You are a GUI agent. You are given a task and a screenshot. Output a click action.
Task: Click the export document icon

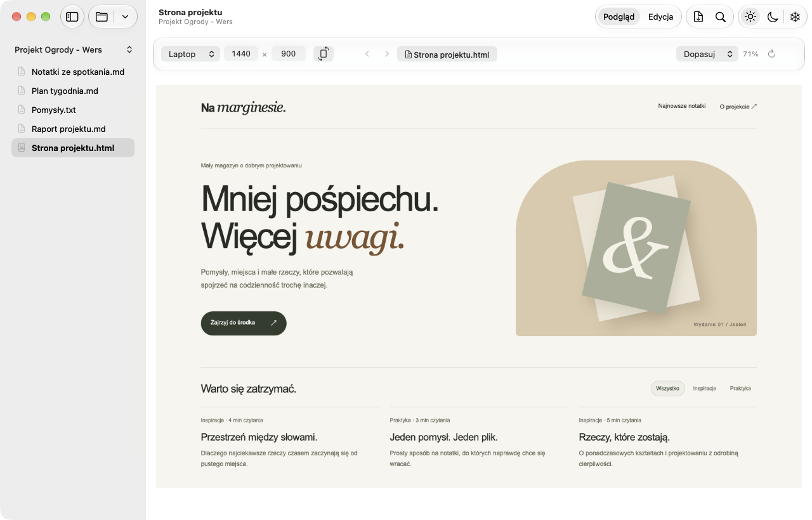click(x=698, y=17)
